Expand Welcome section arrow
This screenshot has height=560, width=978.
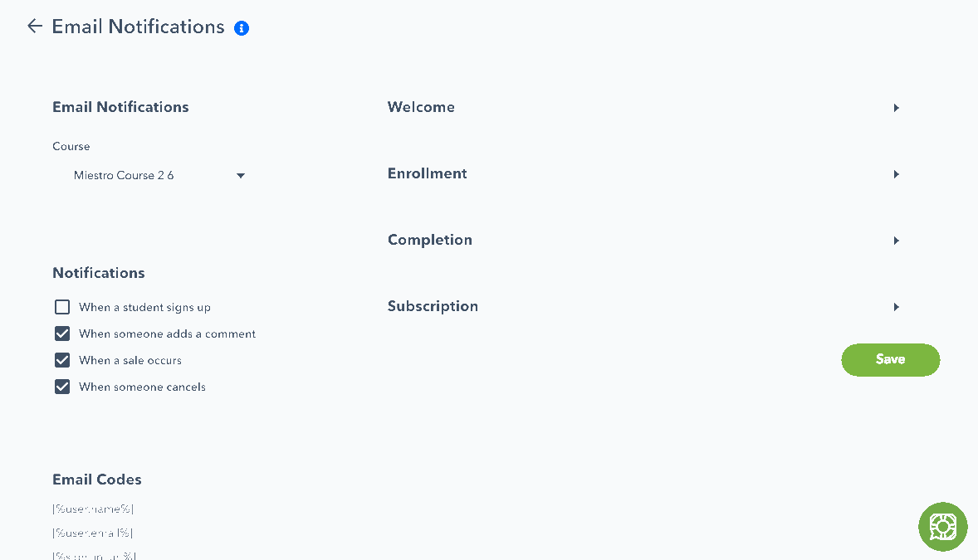click(x=897, y=108)
